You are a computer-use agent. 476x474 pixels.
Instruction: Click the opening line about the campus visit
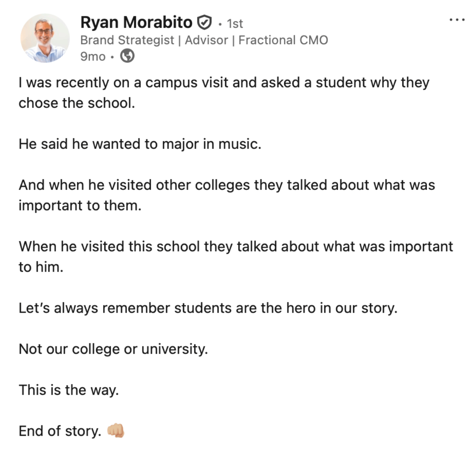(224, 82)
